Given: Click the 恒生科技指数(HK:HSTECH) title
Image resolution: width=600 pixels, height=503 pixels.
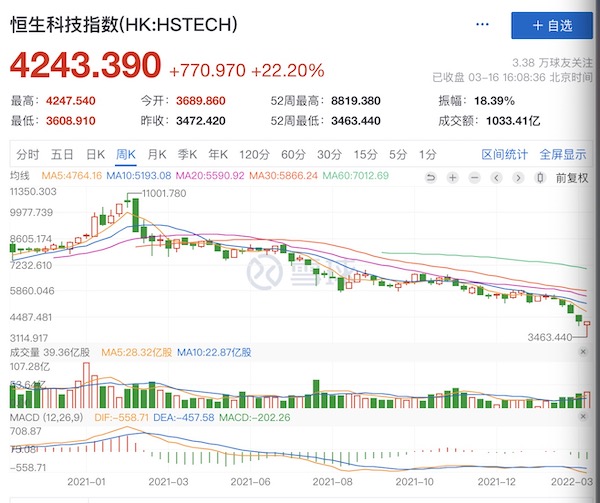Looking at the screenshot, I should point(124,25).
